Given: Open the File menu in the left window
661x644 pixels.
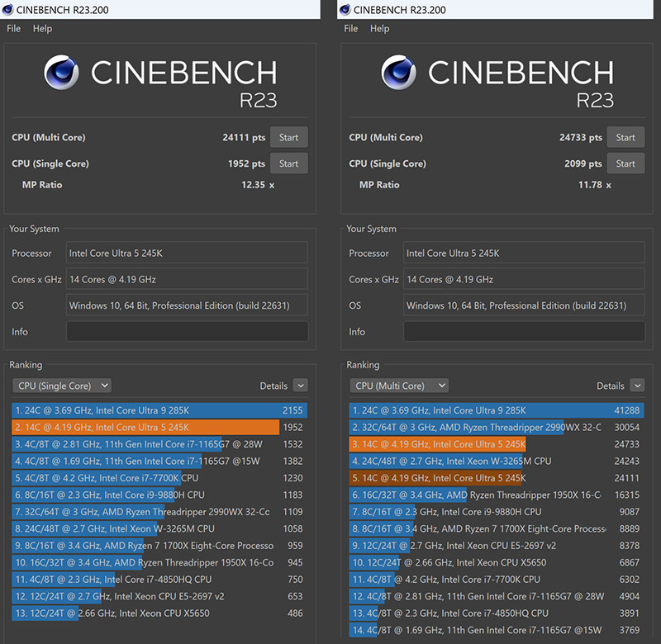Looking at the screenshot, I should 13,28.
